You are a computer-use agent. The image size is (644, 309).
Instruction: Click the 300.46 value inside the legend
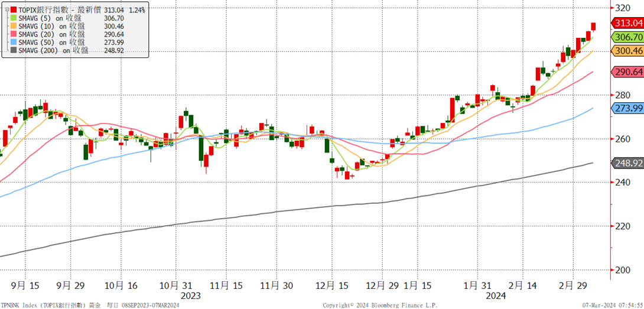tap(114, 27)
